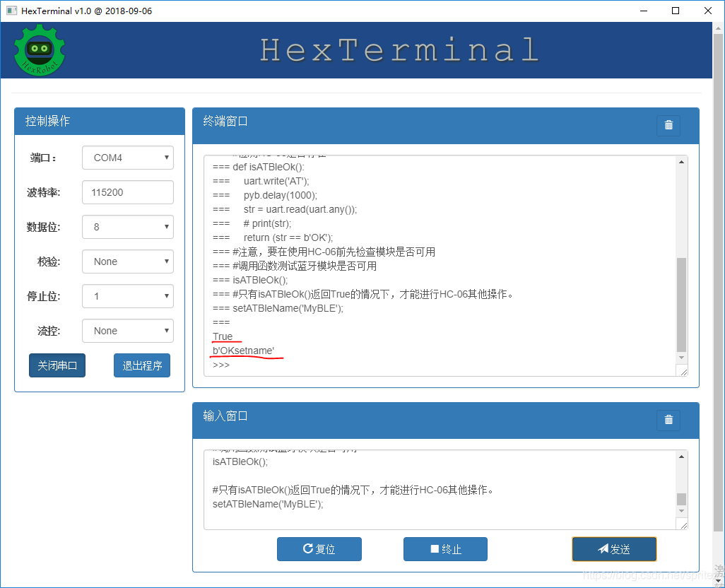Click the input window scrollbar thumb

(x=681, y=499)
